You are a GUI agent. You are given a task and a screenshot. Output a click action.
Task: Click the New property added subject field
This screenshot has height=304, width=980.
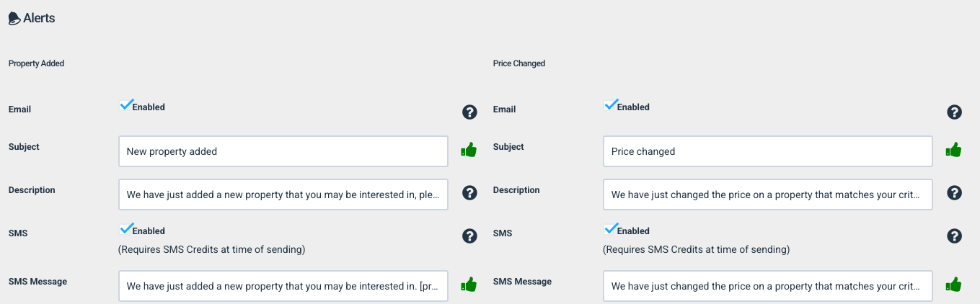point(283,151)
